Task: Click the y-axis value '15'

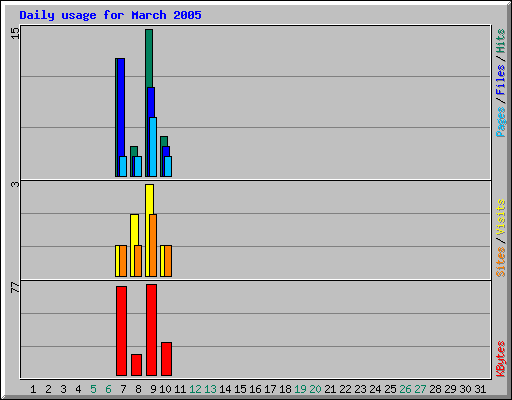Action: tap(15, 33)
